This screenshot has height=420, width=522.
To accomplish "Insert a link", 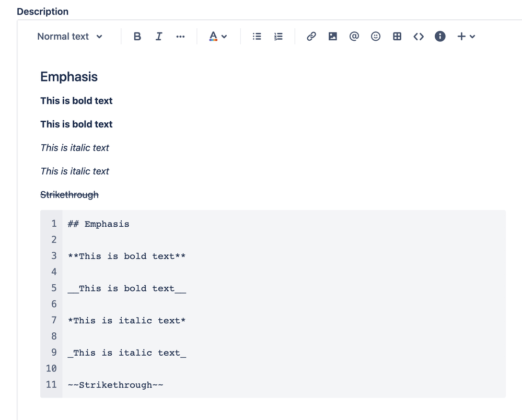I will 311,36.
